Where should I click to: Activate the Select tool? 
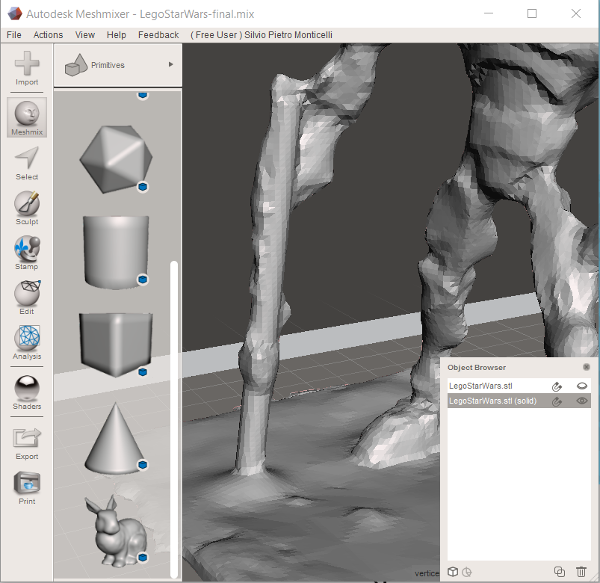coord(27,164)
